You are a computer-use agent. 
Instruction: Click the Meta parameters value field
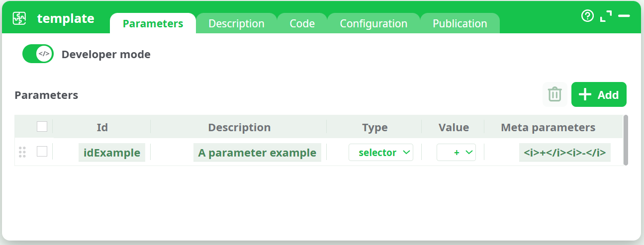point(564,153)
